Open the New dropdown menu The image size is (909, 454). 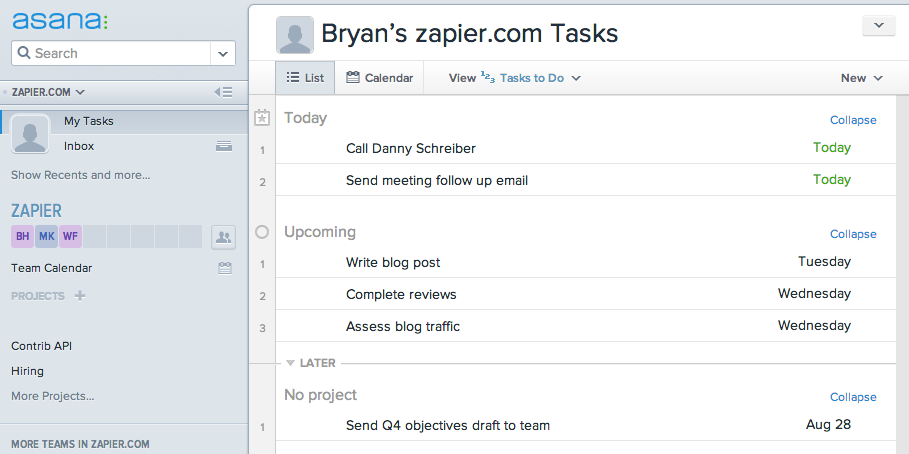point(861,78)
